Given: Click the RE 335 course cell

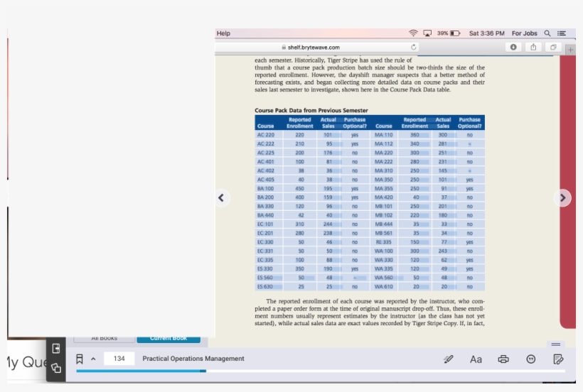Looking at the screenshot, I should (383, 242).
